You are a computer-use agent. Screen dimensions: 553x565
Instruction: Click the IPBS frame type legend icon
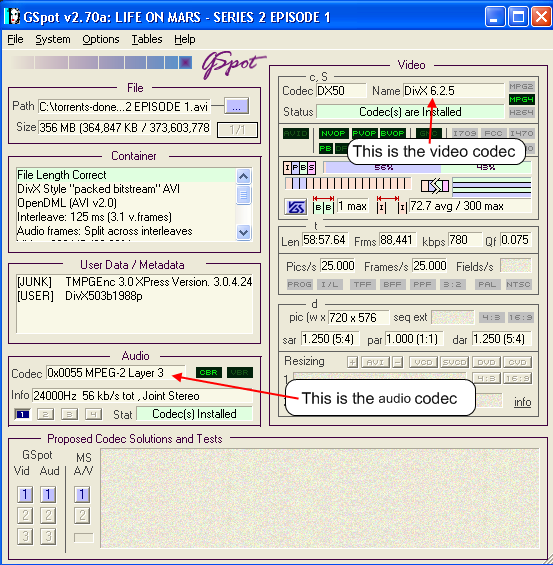[x=299, y=168]
